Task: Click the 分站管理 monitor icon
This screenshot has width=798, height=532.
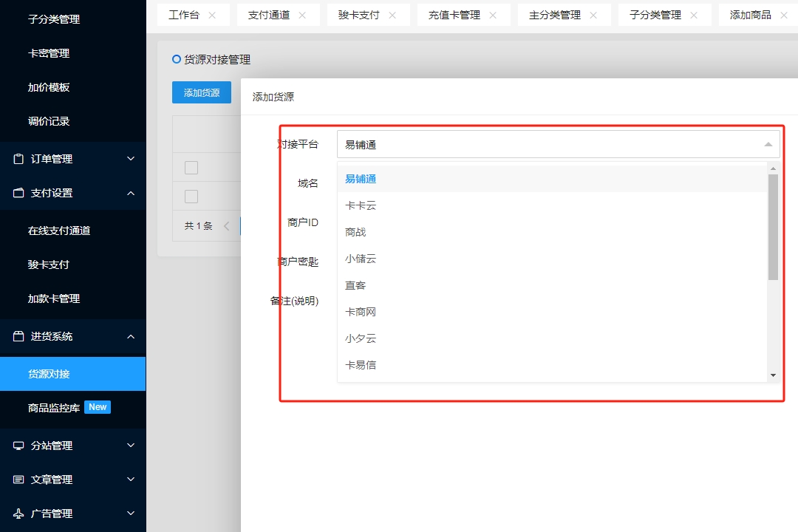Action: 18,446
